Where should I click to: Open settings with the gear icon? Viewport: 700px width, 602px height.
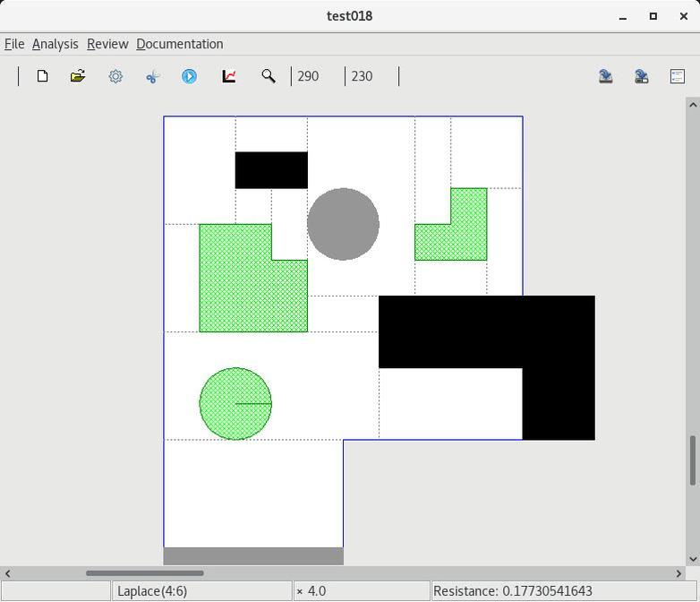115,76
